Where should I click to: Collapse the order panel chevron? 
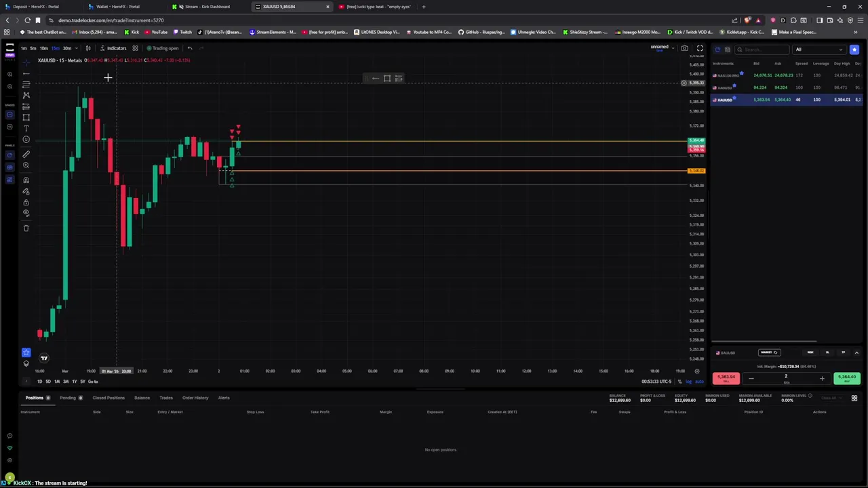[x=856, y=352]
